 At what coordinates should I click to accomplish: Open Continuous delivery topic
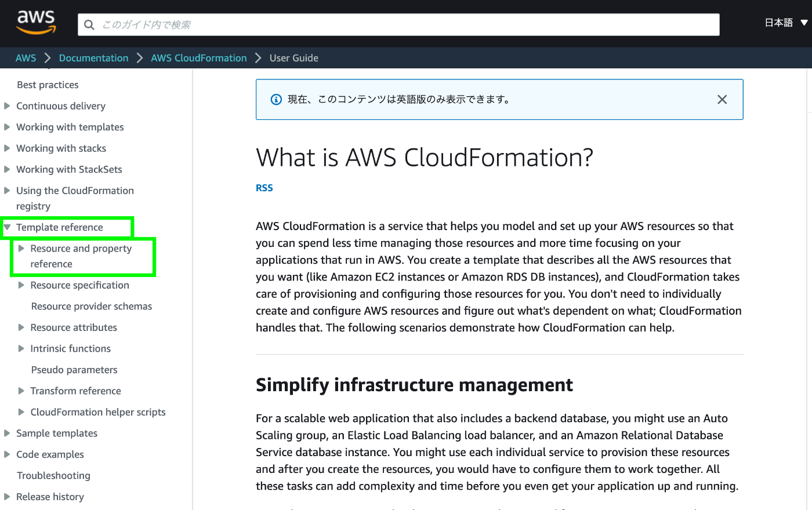[x=61, y=106]
